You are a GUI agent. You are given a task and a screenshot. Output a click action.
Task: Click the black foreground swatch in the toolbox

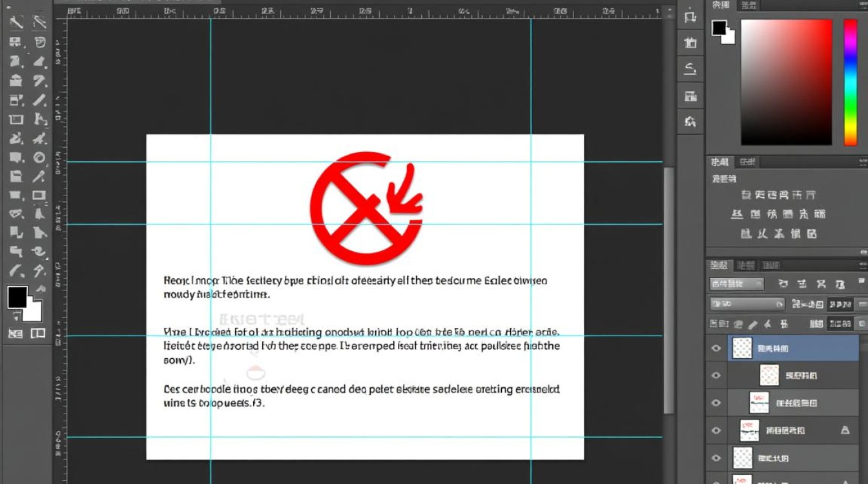17,297
